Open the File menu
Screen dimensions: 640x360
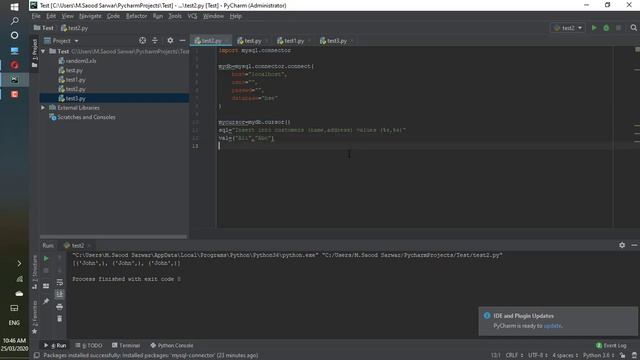point(36,16)
